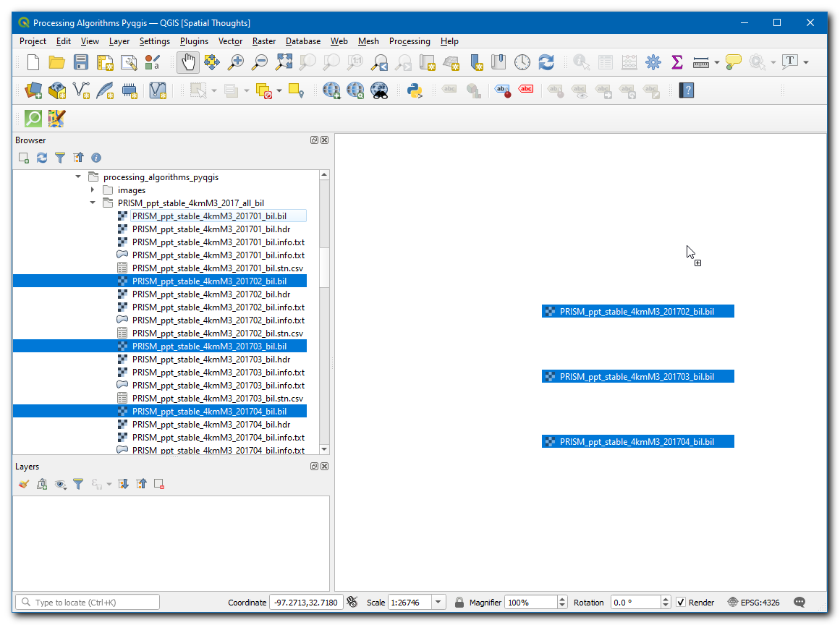840x625 pixels.
Task: Open Manage Map Themes eye icon
Action: point(61,484)
